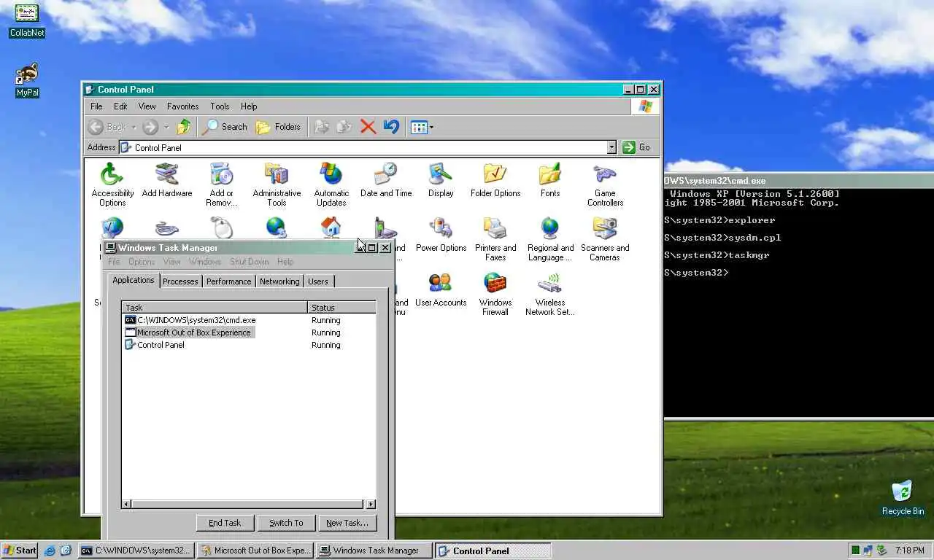Image resolution: width=934 pixels, height=560 pixels.
Task: Open MyPal desktop shortcut
Action: [27, 80]
